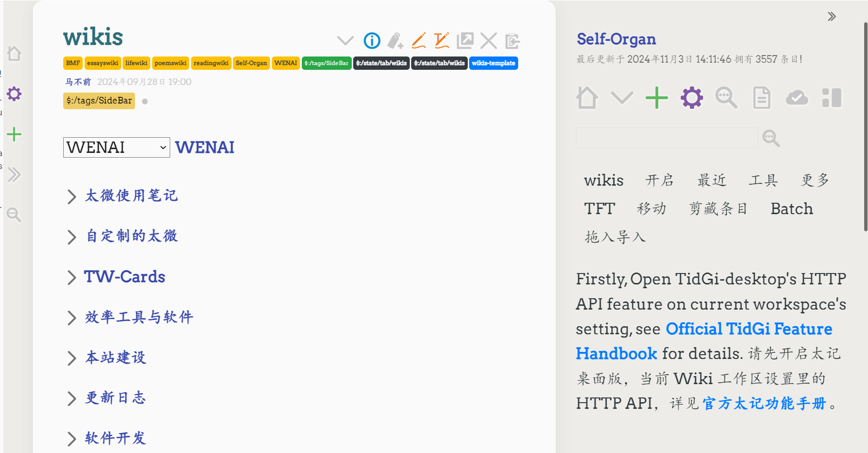
Task: Open the wikis tiddler in a new window
Action: [465, 41]
